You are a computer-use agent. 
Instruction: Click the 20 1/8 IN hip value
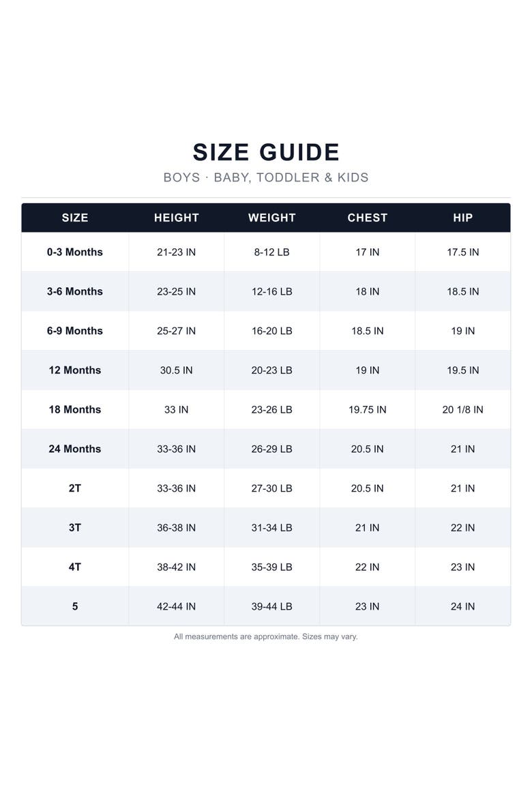[x=462, y=410]
